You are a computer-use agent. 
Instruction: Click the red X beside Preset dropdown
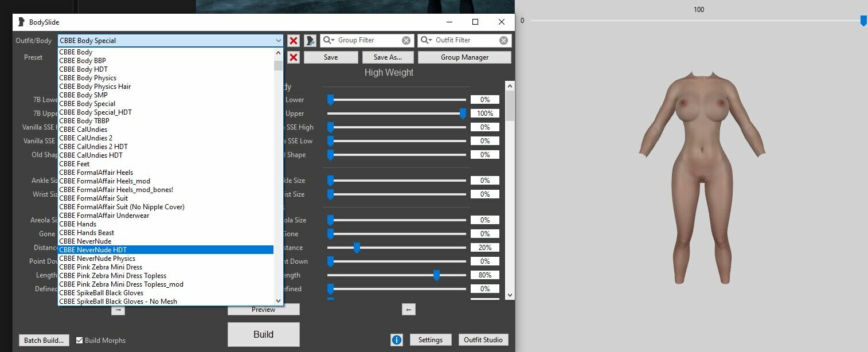click(294, 57)
